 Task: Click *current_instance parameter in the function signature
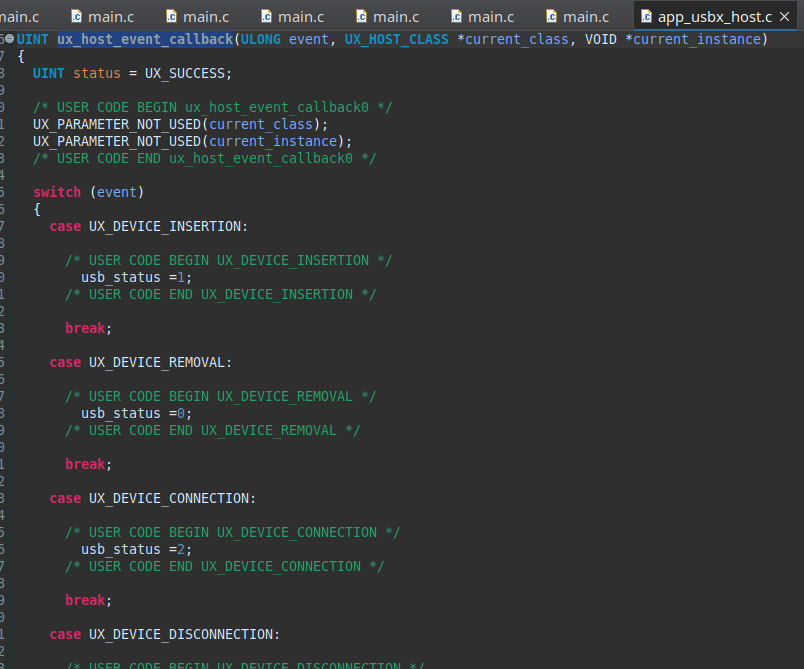tap(693, 39)
